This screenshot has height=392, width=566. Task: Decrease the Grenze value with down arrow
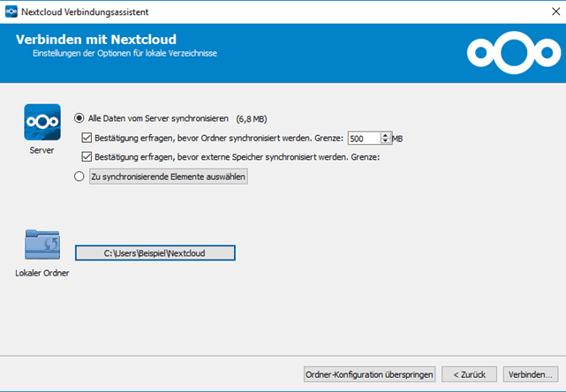click(386, 141)
